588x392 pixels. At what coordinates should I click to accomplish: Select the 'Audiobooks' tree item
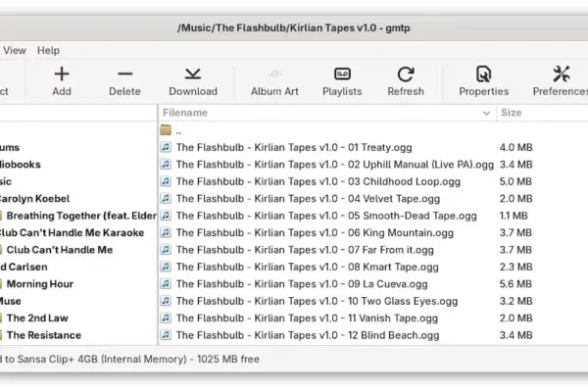point(21,165)
